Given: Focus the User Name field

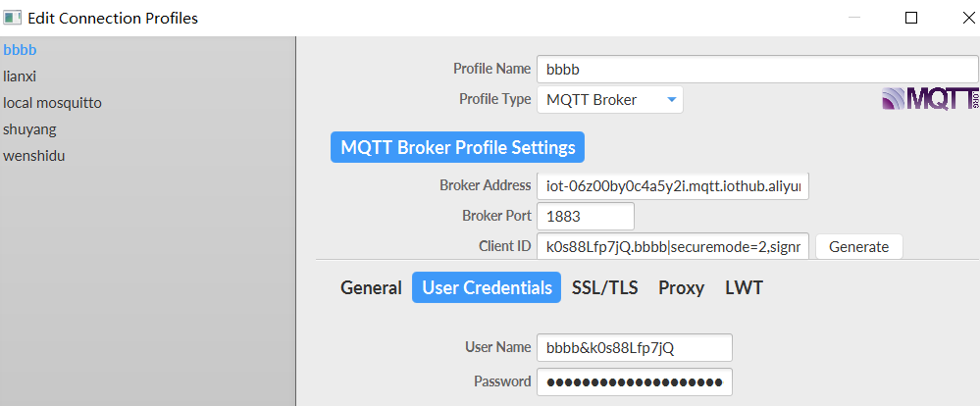Looking at the screenshot, I should point(634,348).
